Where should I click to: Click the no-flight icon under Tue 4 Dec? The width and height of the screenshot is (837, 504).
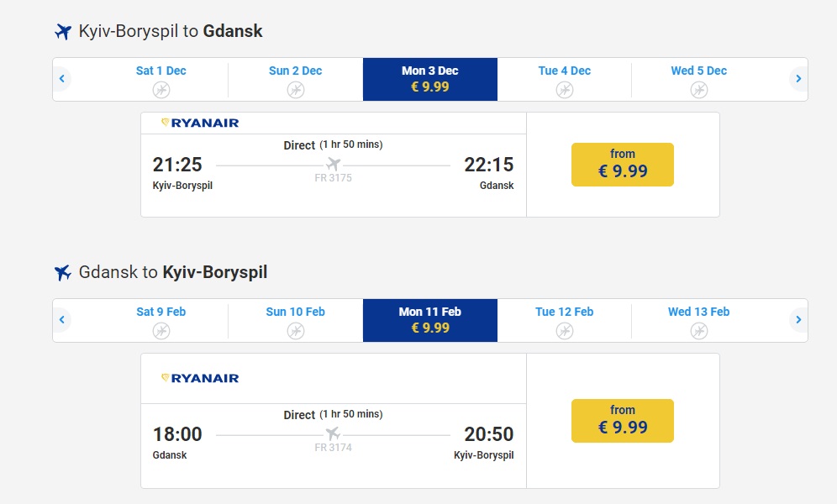click(x=565, y=90)
